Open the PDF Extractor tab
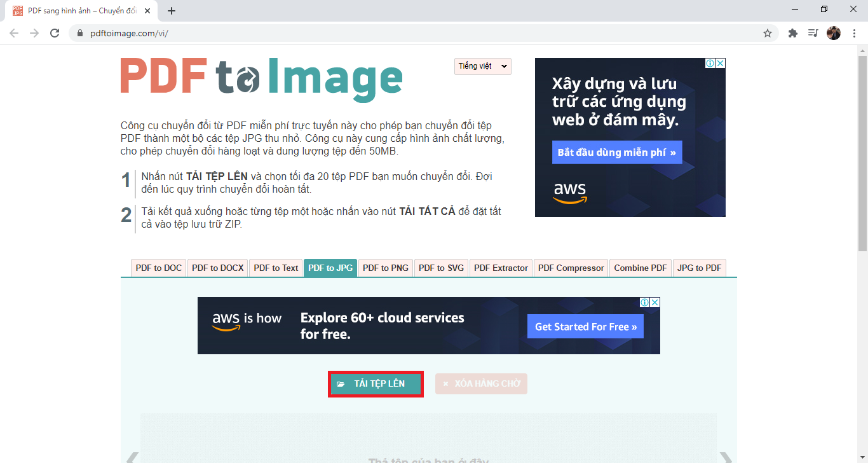The image size is (868, 463). click(501, 268)
